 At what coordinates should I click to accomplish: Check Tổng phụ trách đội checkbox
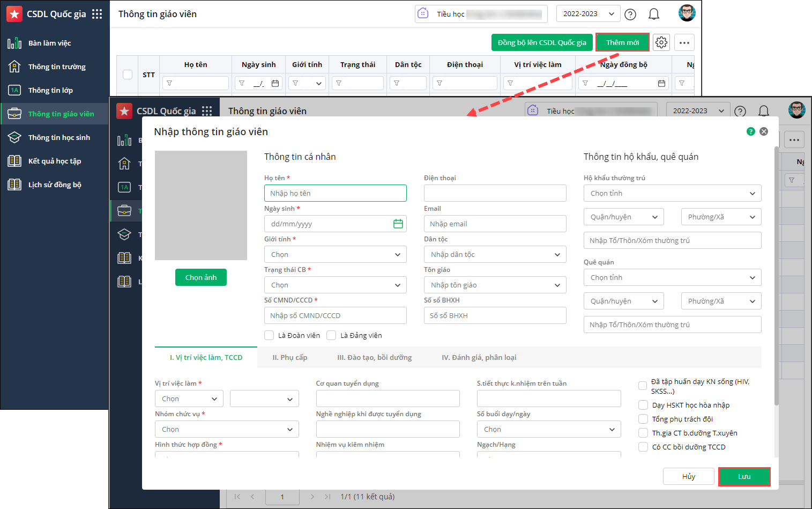[x=643, y=419]
